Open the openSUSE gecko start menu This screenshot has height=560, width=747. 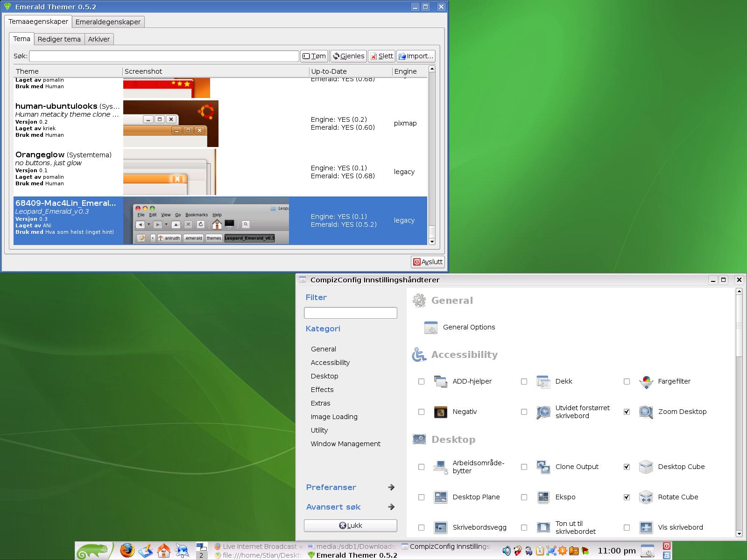coord(95,551)
